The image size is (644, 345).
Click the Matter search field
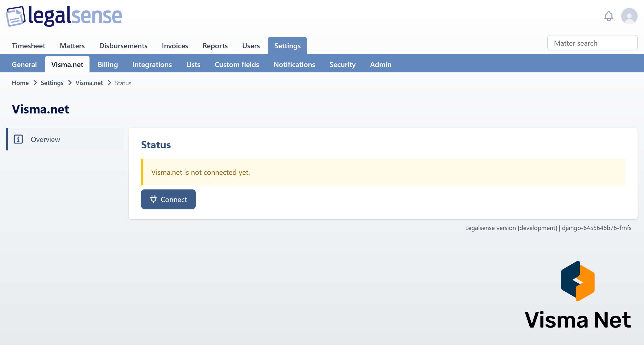click(x=592, y=43)
